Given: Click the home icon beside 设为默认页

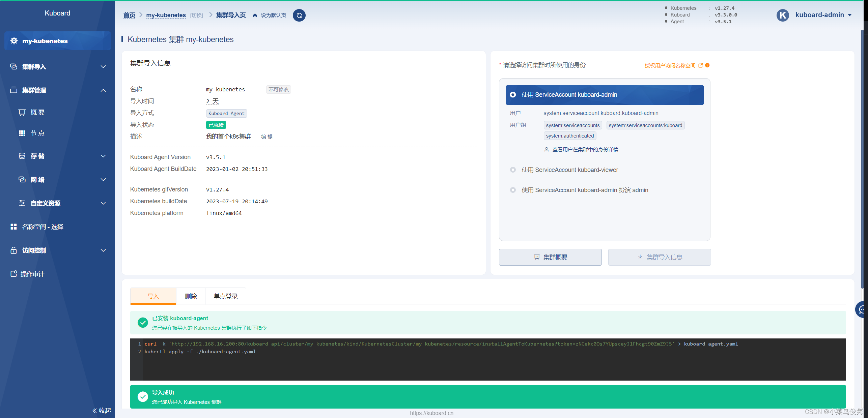Looking at the screenshot, I should pyautogui.click(x=255, y=16).
